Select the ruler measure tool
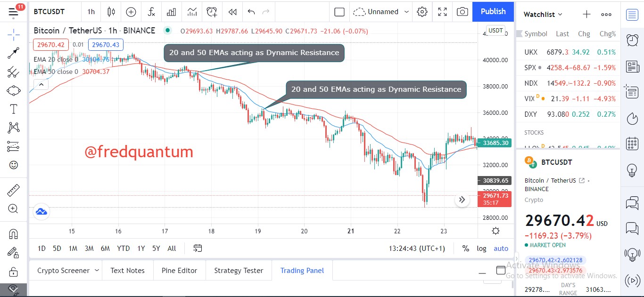The height and width of the screenshot is (297, 644). pyautogui.click(x=14, y=190)
